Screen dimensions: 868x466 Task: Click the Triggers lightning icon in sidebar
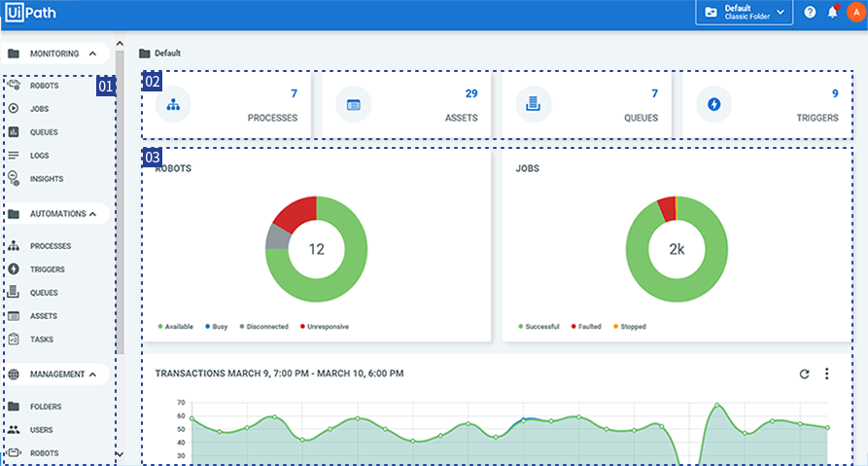point(14,269)
